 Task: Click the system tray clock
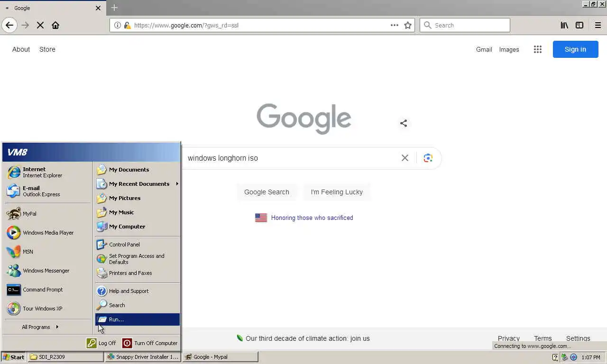(x=591, y=357)
